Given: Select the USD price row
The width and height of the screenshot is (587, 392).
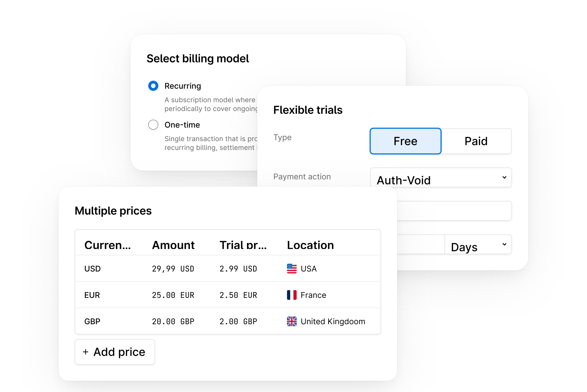Looking at the screenshot, I should 93,268.
